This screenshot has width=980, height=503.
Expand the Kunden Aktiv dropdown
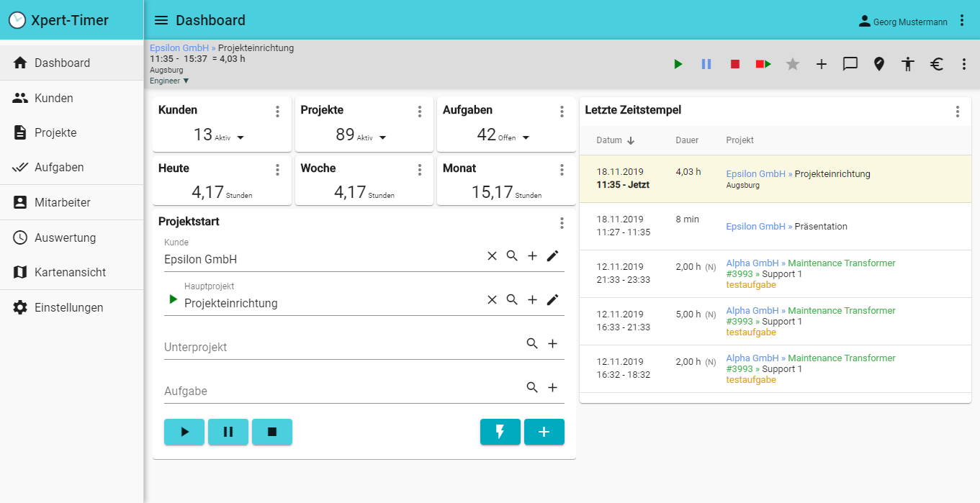point(240,137)
